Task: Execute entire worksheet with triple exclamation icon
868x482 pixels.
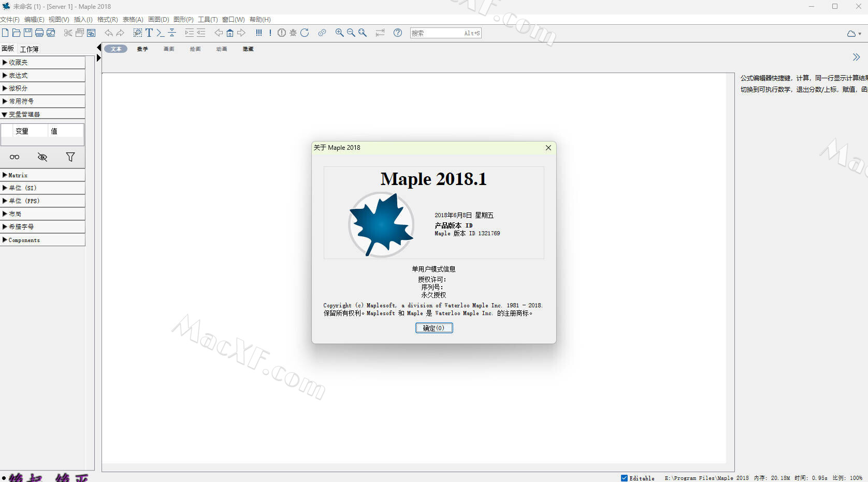Action: click(259, 33)
